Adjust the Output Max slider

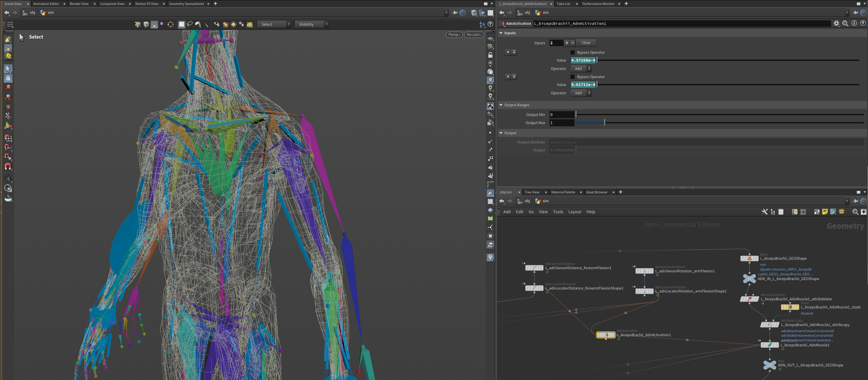[605, 123]
